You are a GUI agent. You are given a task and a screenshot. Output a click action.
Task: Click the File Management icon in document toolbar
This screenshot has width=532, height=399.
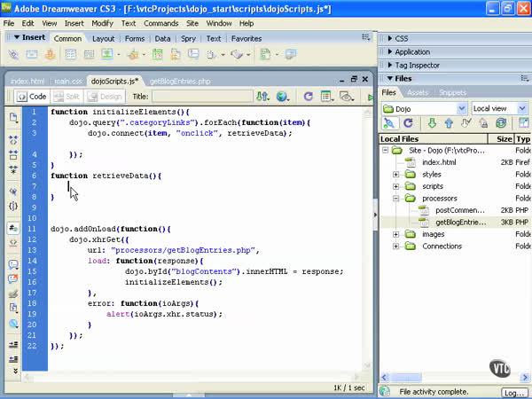tap(262, 96)
